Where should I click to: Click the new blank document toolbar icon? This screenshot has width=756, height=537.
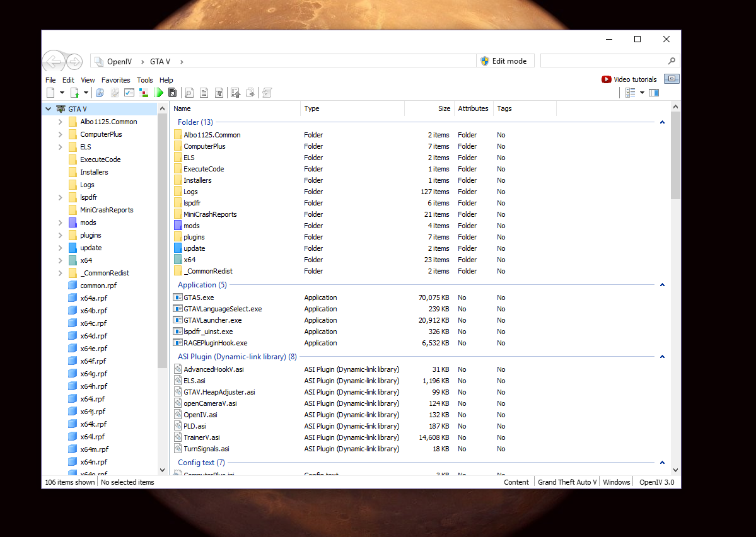pyautogui.click(x=50, y=93)
